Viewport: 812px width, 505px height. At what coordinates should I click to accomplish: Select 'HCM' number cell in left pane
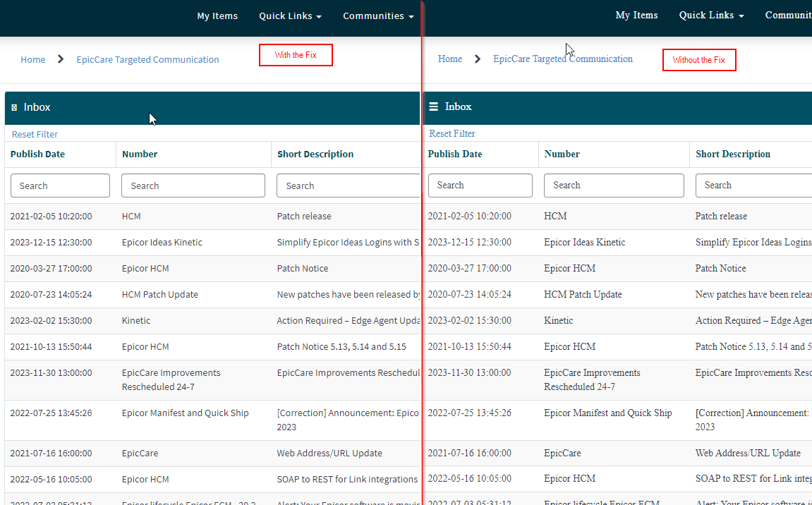point(131,216)
